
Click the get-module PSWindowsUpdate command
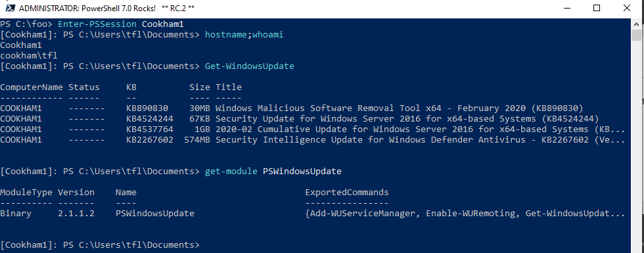(273, 171)
